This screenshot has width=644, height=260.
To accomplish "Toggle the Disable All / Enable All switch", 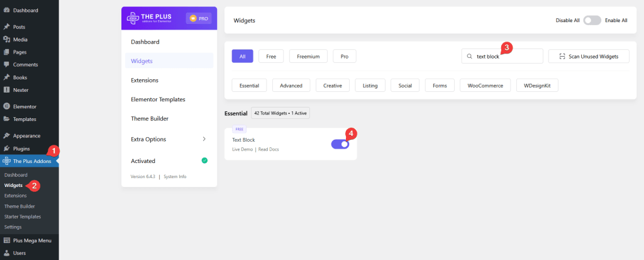I will point(592,20).
